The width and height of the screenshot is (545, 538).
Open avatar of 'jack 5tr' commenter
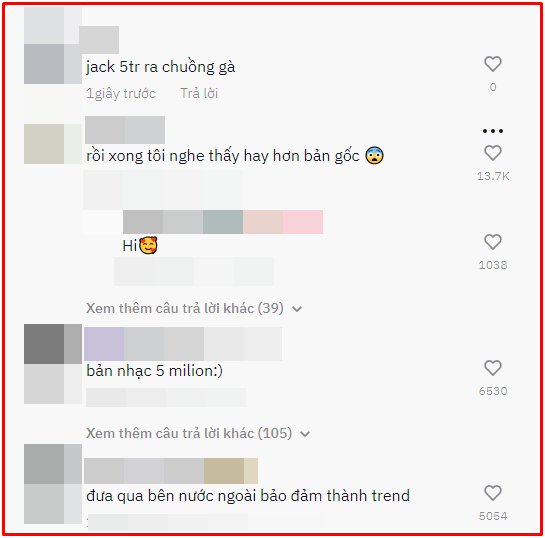point(53,45)
